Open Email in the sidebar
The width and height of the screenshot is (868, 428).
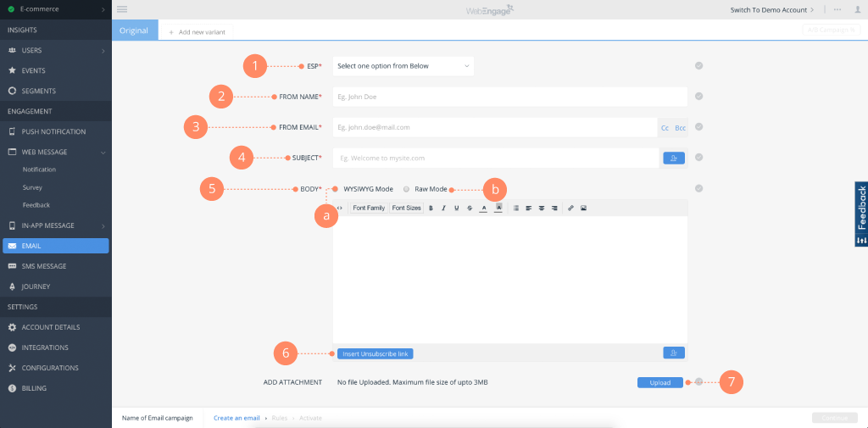coord(55,246)
